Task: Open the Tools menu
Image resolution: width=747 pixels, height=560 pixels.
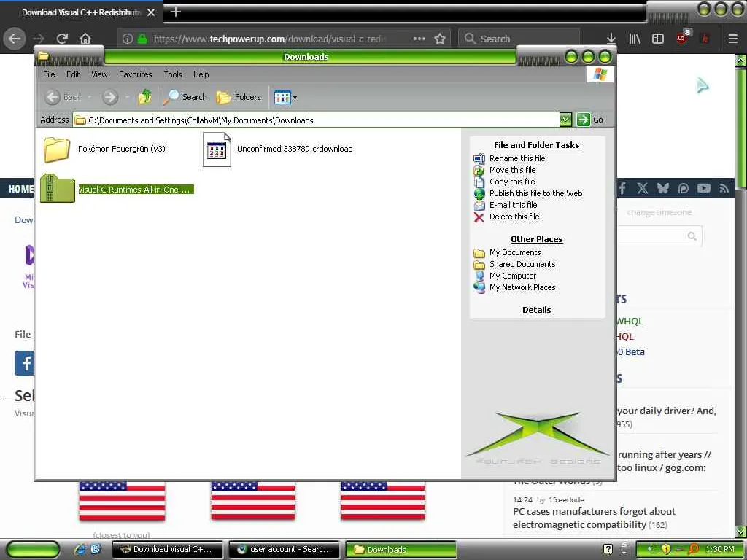Action: [172, 74]
